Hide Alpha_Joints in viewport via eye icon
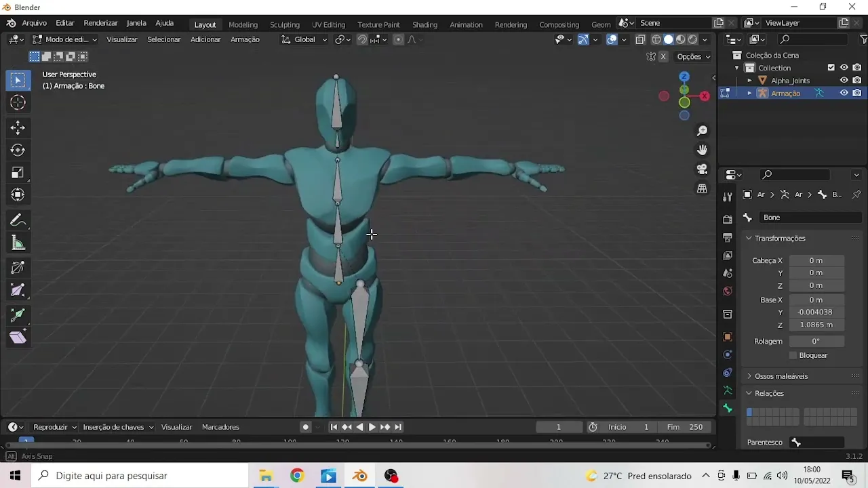This screenshot has height=488, width=868. (x=844, y=80)
